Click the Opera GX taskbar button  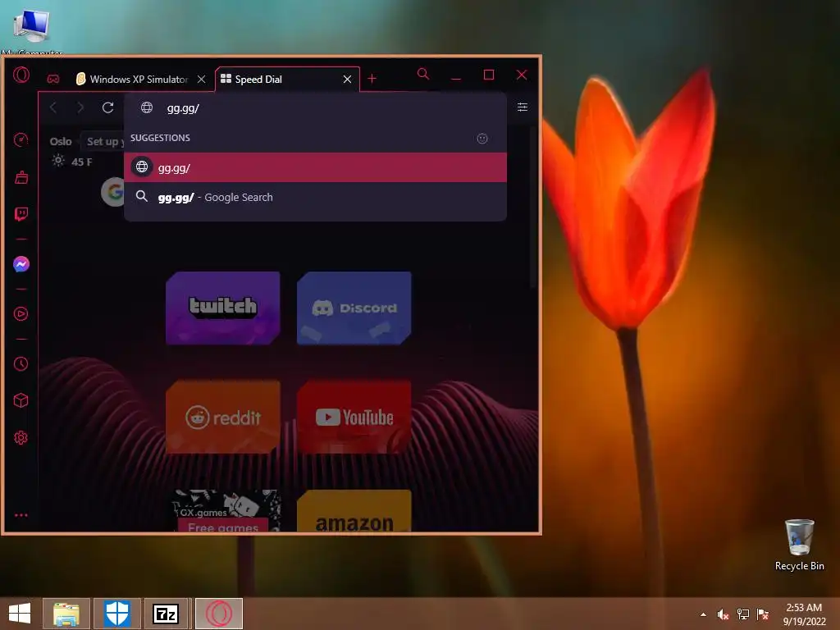[x=218, y=614]
